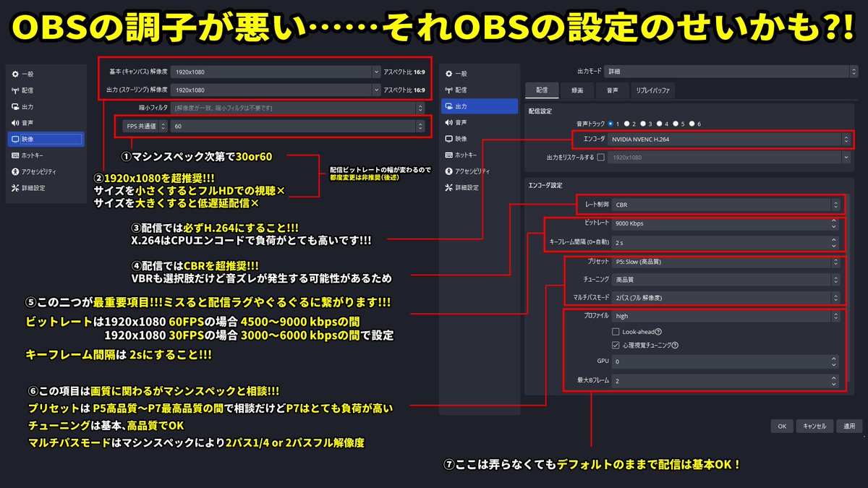Select audio track 1 radio button
Image resolution: width=868 pixels, height=488 pixels.
coord(610,124)
